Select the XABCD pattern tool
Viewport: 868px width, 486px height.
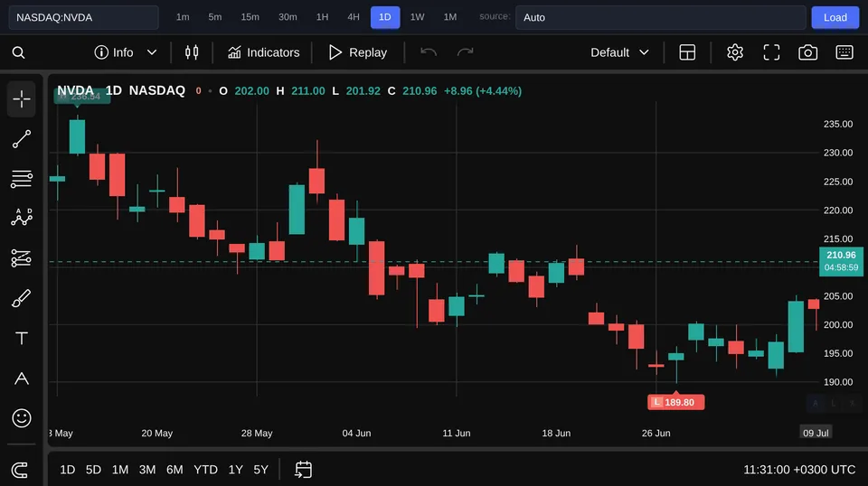tap(22, 218)
